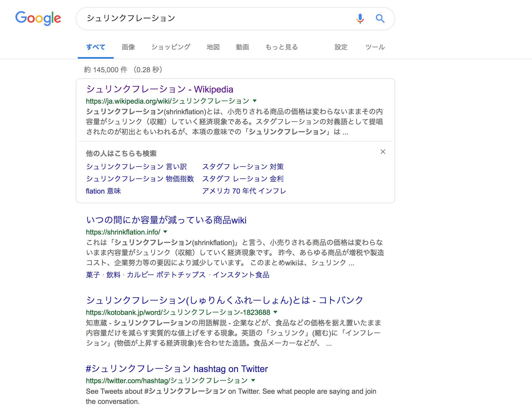This screenshot has width=532, height=417.
Task: Open the ショッピング tab
Action: tap(171, 47)
